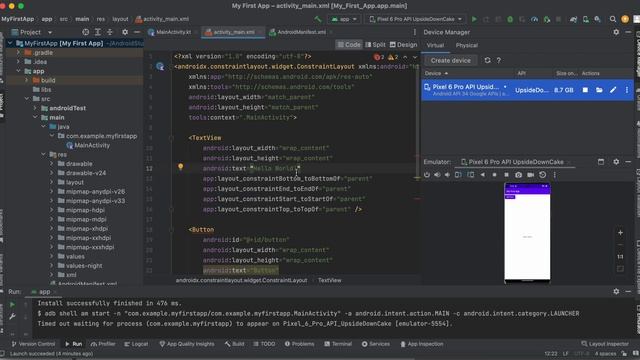Image resolution: width=640 pixels, height=360 pixels.
Task: Open Logcat tool window
Action: (x=136, y=344)
